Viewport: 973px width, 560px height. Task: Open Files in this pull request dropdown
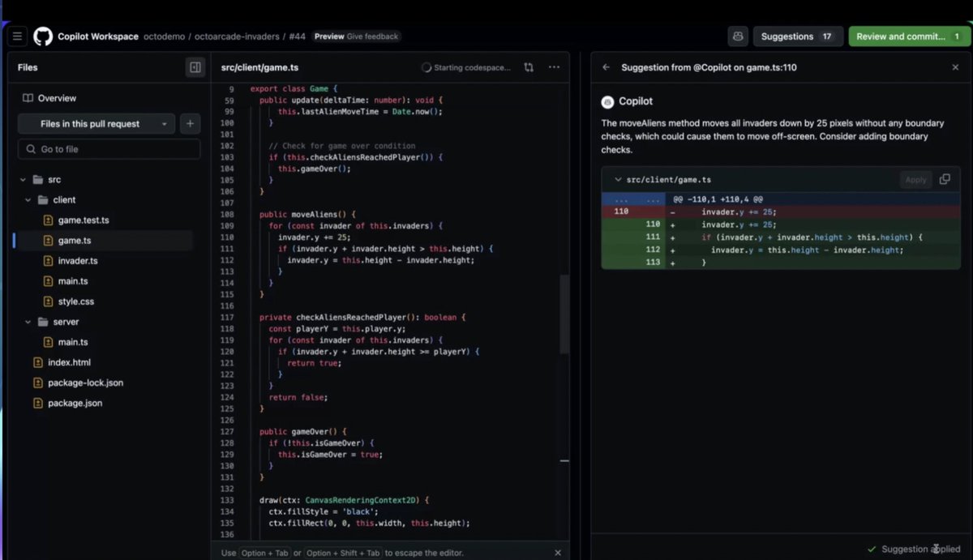coord(96,124)
